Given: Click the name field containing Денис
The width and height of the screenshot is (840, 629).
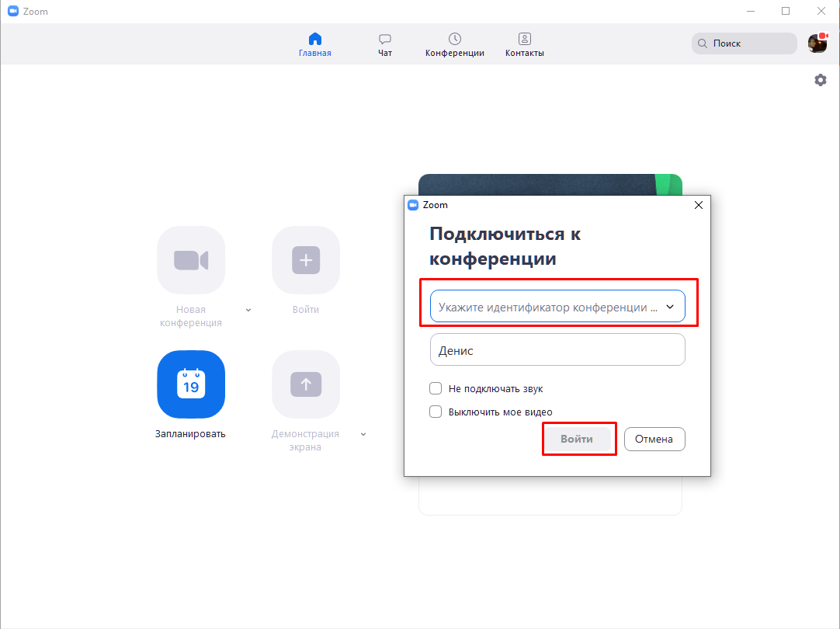Looking at the screenshot, I should (x=557, y=350).
